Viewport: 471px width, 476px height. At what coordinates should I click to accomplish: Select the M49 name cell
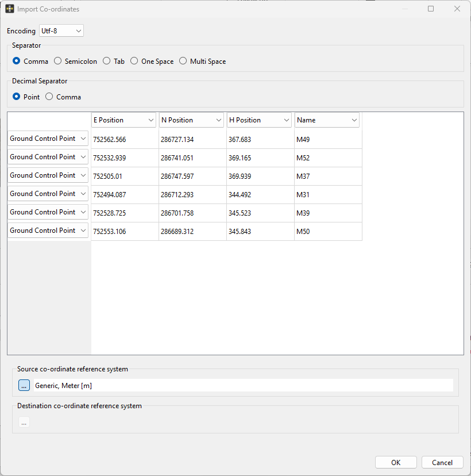(x=328, y=139)
